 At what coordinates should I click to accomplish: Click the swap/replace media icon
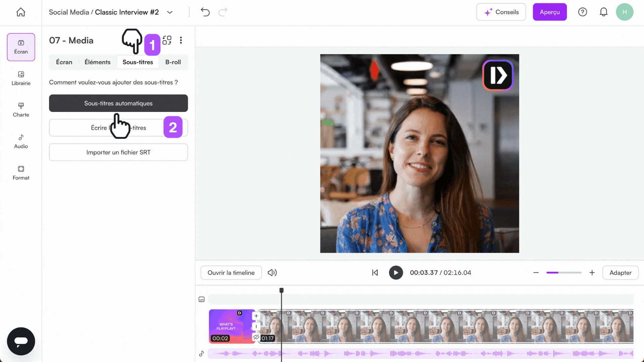167,40
